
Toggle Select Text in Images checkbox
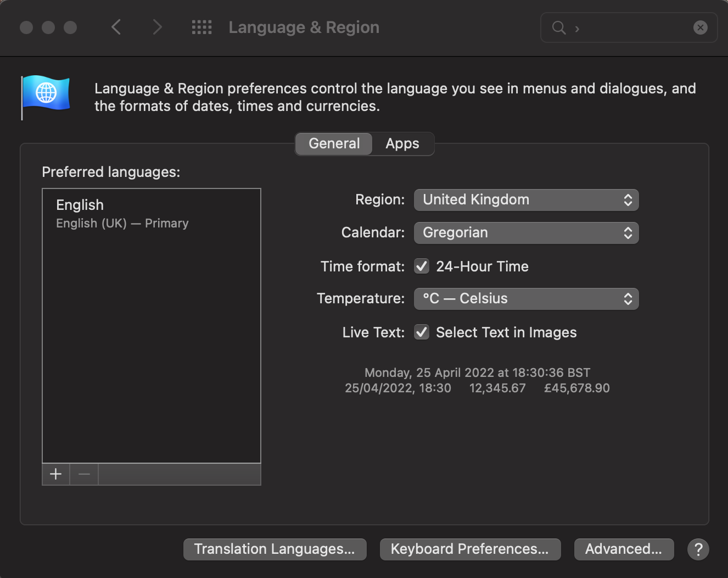pos(422,332)
